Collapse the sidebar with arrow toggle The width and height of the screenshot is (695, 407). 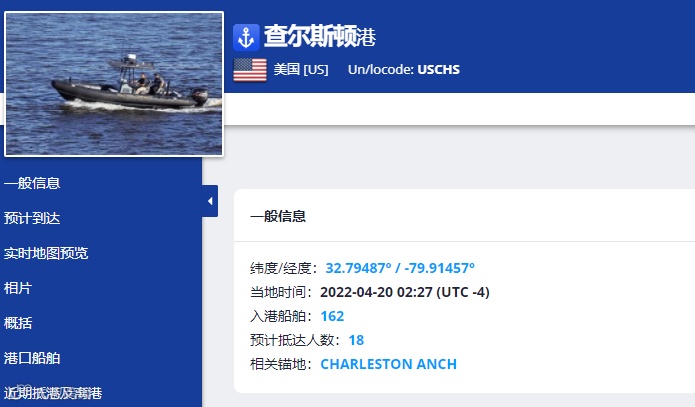[210, 201]
